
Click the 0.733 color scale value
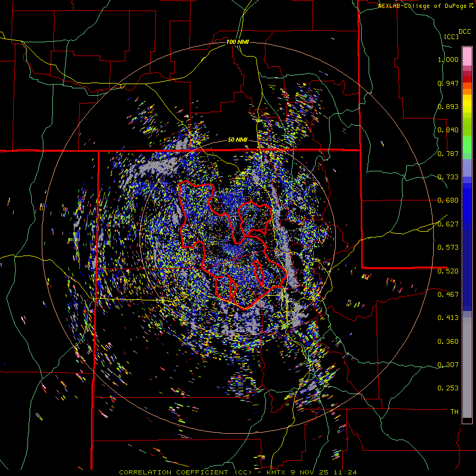point(448,177)
